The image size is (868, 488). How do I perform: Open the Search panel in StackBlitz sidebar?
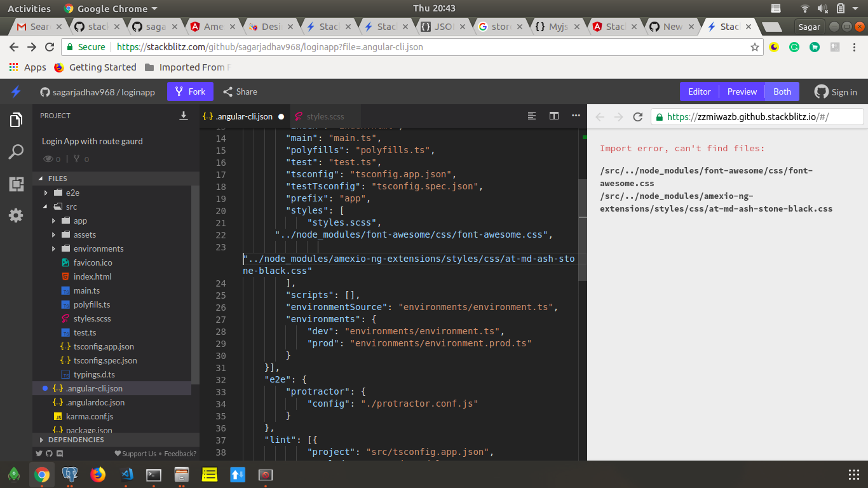pos(16,151)
